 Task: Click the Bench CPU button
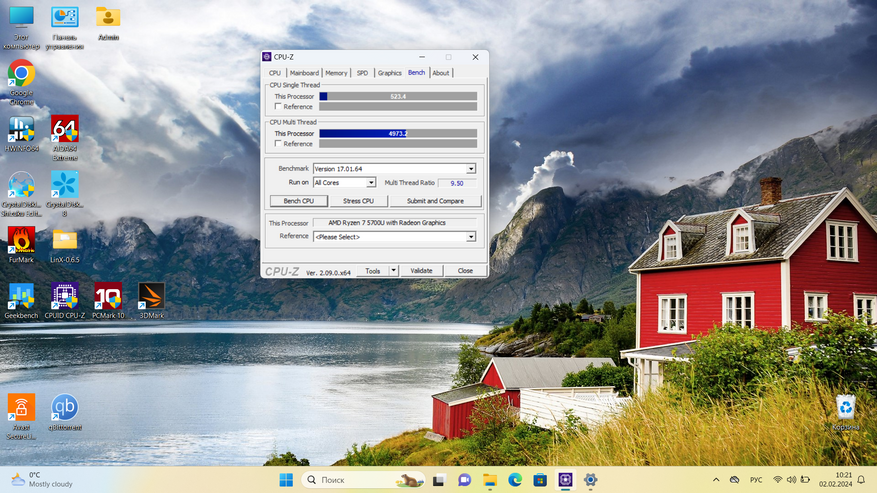tap(298, 201)
